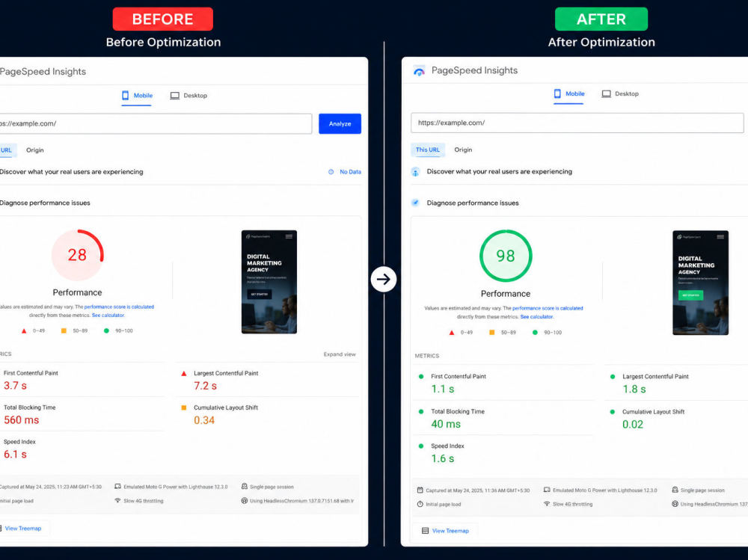Click the Before Using HeadlessChromium icon

point(245,501)
